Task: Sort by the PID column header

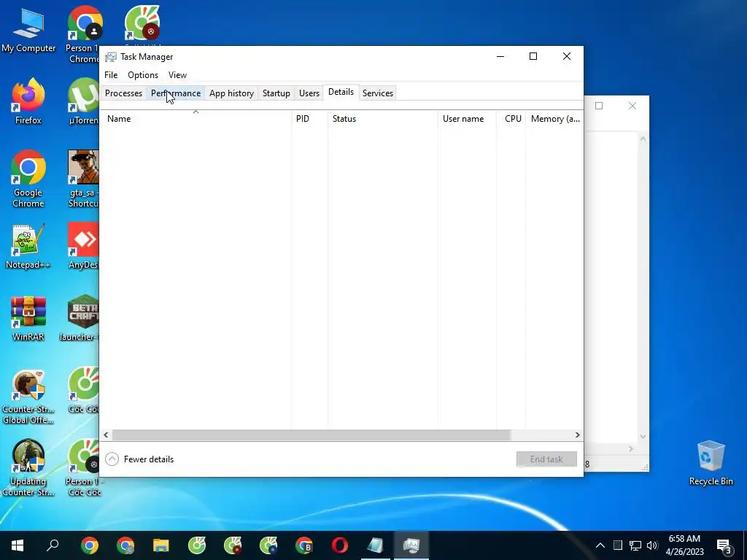Action: (309, 119)
